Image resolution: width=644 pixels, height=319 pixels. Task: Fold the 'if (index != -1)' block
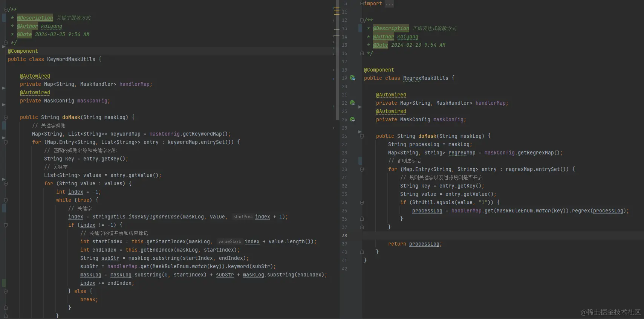(x=6, y=225)
